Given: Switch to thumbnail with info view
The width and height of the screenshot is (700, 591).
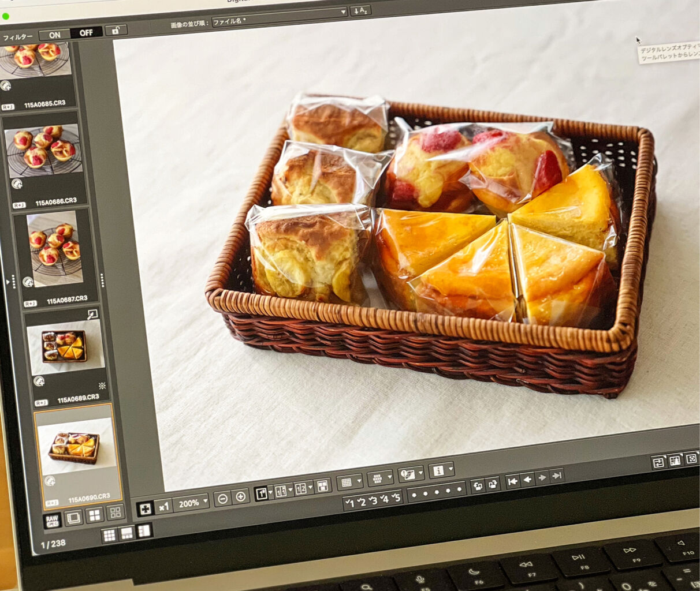Looking at the screenshot, I should click(x=73, y=517).
